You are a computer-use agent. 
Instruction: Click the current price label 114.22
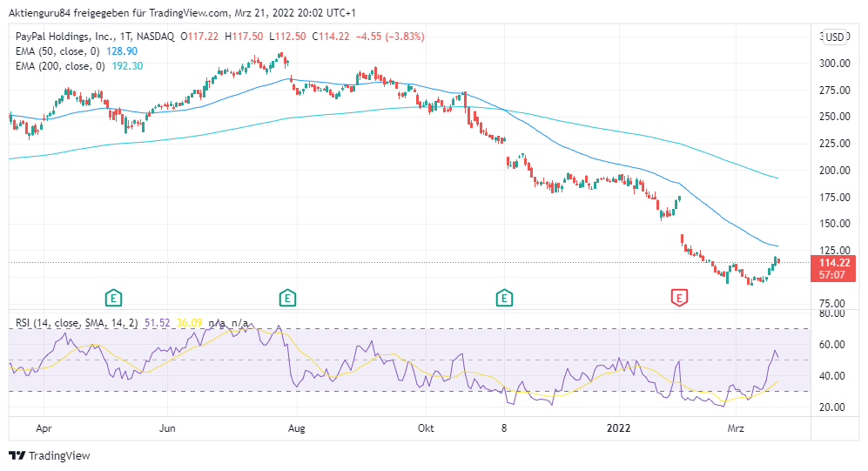[835, 263]
